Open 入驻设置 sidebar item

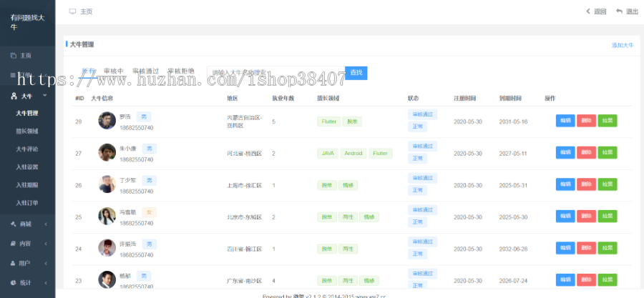(x=27, y=167)
